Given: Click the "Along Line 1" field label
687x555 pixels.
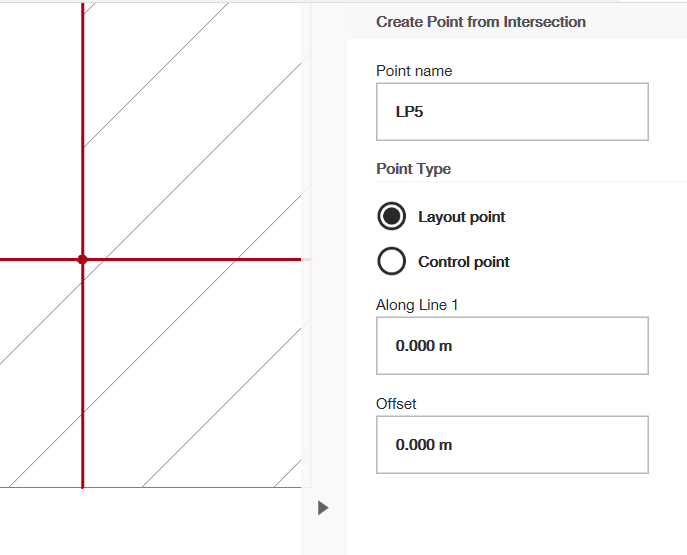Looking at the screenshot, I should pos(417,305).
